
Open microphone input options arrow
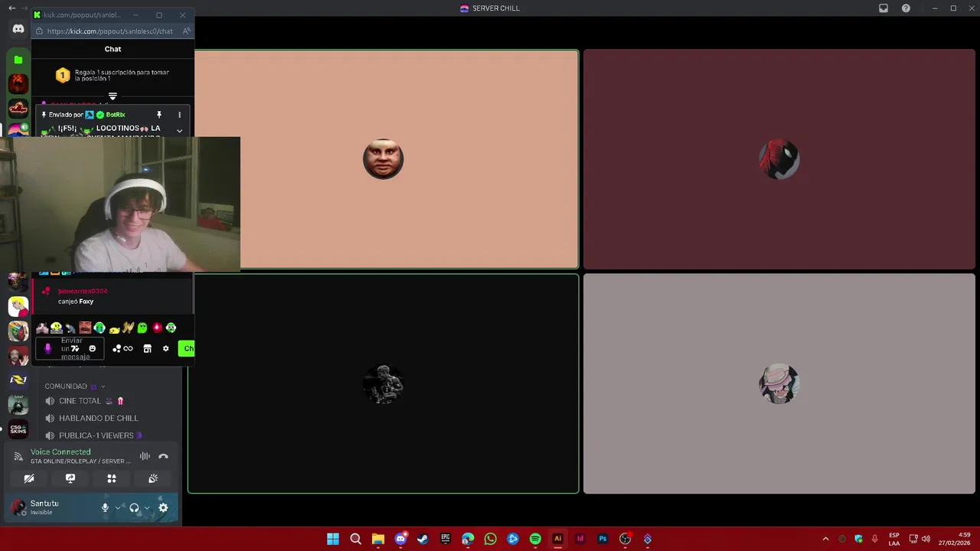point(118,507)
